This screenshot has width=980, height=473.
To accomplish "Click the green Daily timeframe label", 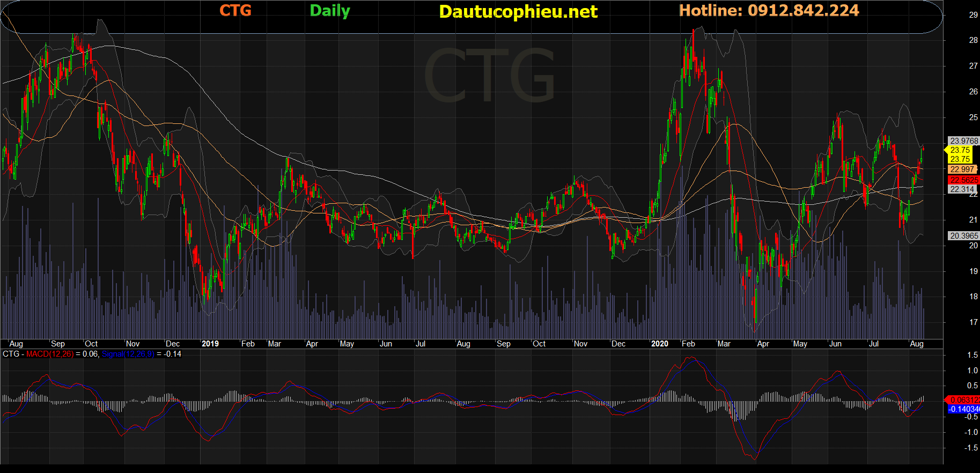I will 330,11.
